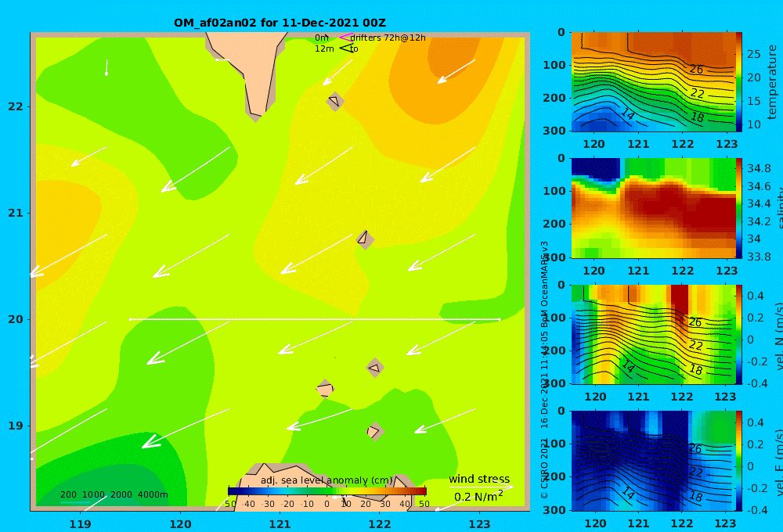Viewport: 783px width, 532px height.
Task: Click the '26' isotherm label in temperature panel
Action: [696, 70]
